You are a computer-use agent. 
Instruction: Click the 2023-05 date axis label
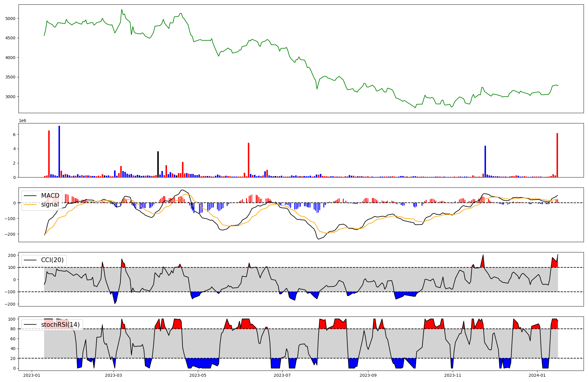198,375
